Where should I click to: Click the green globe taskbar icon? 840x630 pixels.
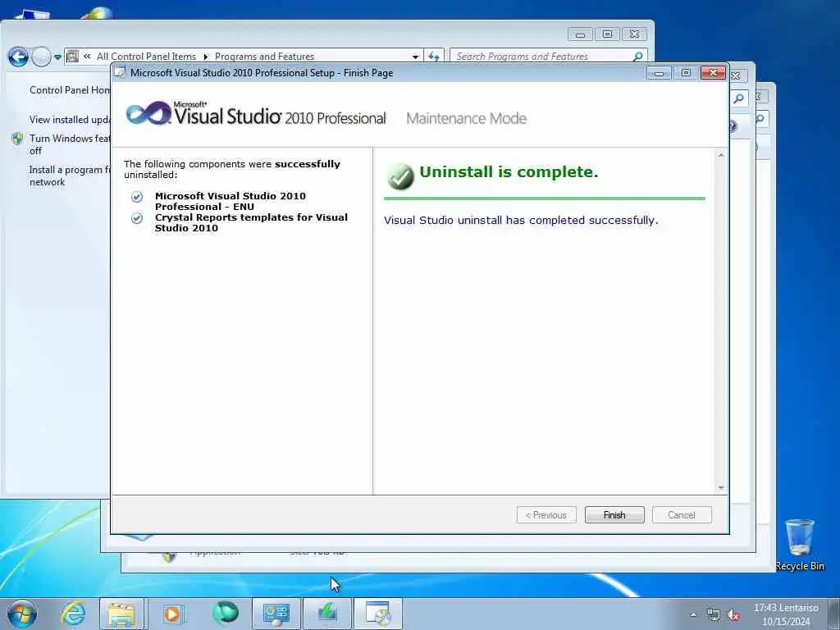[x=226, y=613]
